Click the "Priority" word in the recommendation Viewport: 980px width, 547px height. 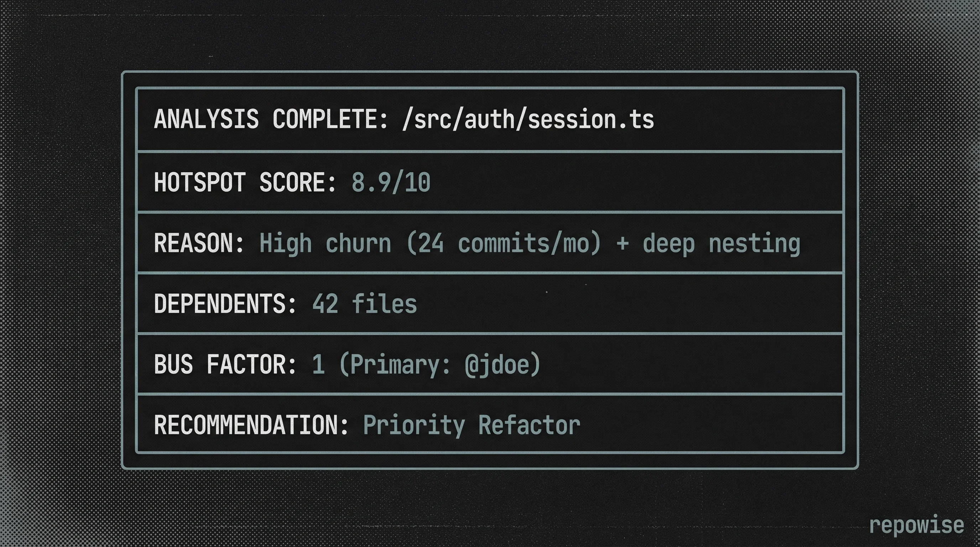(x=414, y=425)
